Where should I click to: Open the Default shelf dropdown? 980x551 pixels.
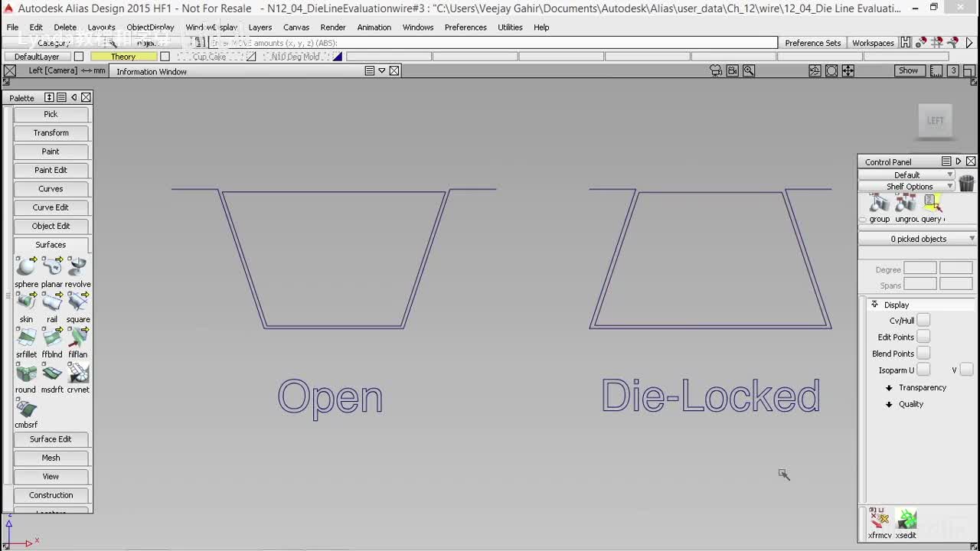906,175
